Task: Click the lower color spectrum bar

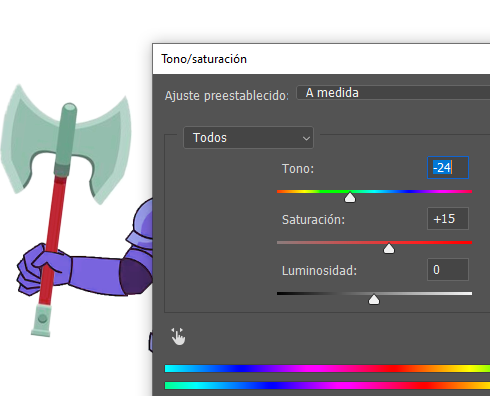Action: point(327,386)
